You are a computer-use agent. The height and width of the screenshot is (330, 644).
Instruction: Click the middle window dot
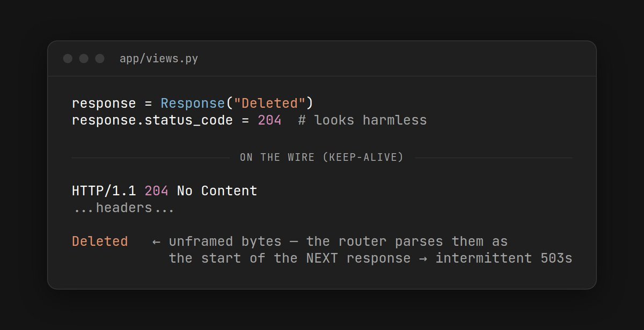click(84, 58)
